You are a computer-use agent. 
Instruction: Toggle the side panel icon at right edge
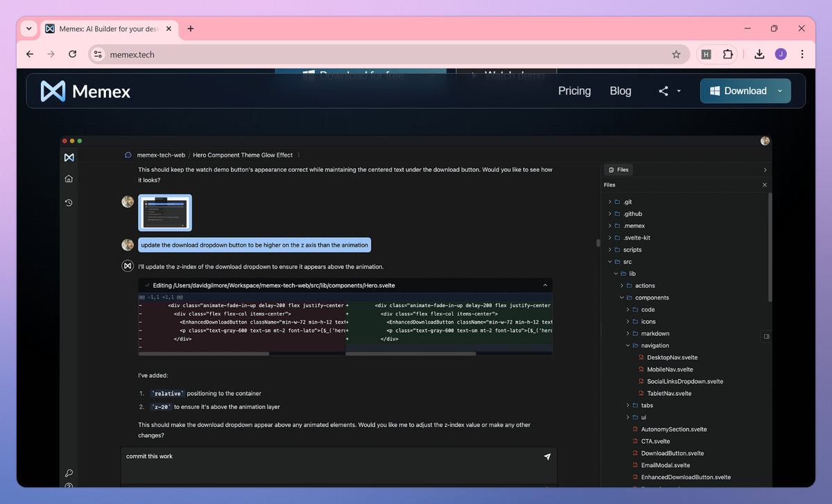tap(766, 336)
